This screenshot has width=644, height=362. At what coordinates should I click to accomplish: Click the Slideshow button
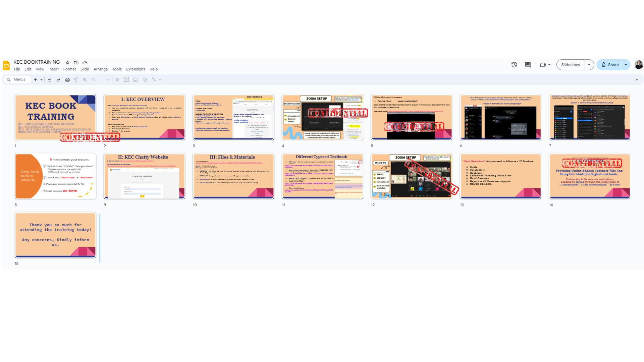click(570, 65)
